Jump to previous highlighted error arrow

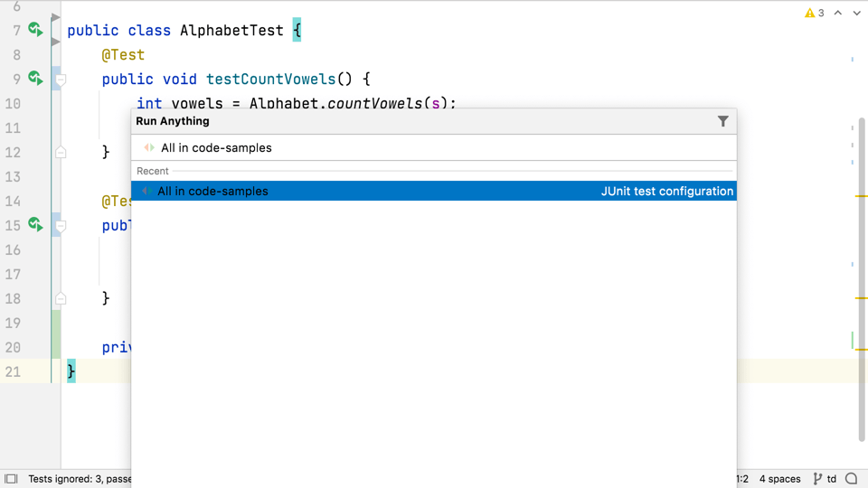(x=838, y=14)
